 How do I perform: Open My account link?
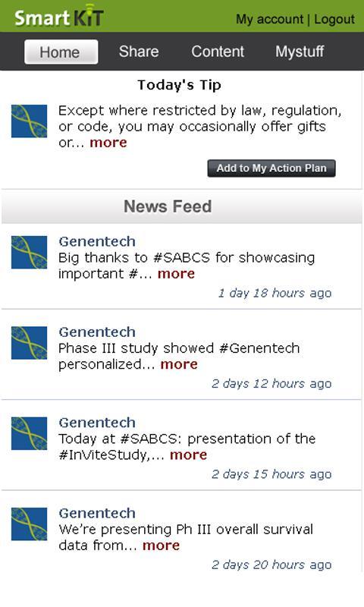click(x=270, y=19)
